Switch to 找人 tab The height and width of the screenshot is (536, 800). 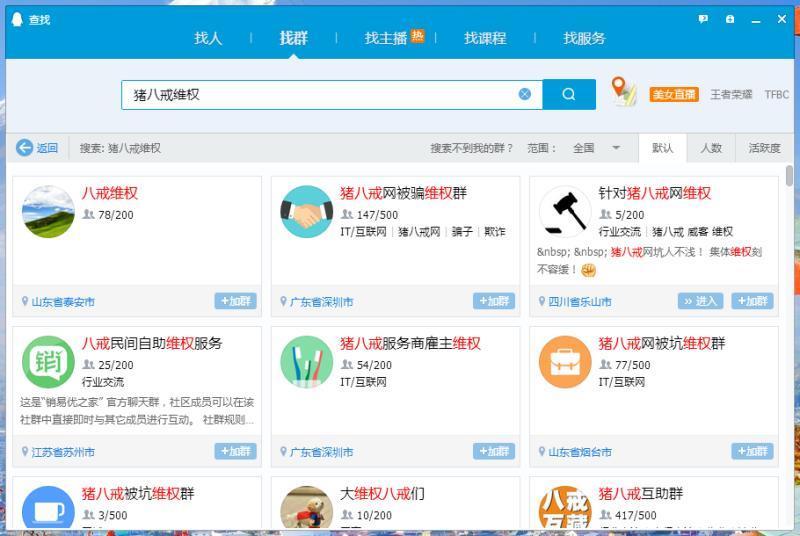point(208,38)
